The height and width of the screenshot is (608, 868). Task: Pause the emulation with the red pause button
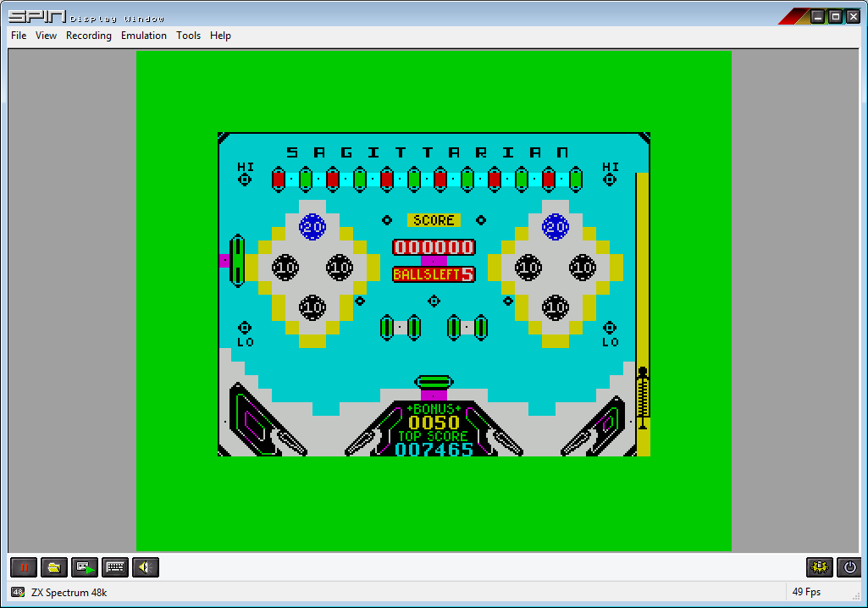tap(24, 567)
